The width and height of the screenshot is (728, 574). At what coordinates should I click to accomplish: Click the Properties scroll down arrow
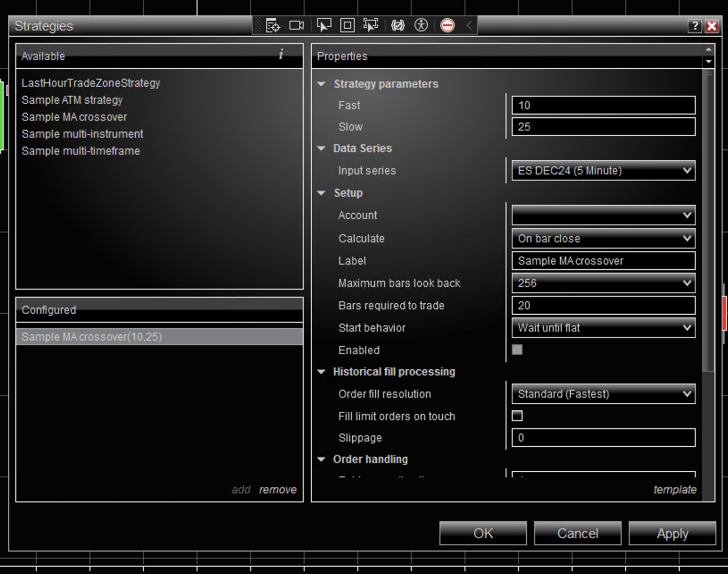pyautogui.click(x=708, y=62)
